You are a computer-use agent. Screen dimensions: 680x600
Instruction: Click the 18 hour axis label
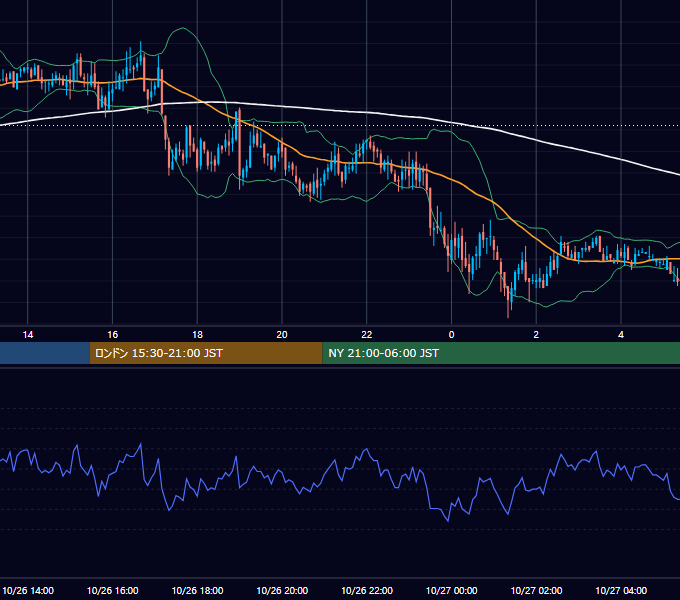pos(197,335)
